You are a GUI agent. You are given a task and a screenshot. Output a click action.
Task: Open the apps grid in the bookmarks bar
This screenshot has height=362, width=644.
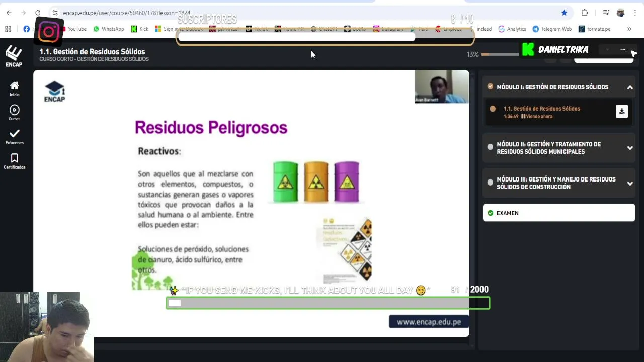click(8, 29)
